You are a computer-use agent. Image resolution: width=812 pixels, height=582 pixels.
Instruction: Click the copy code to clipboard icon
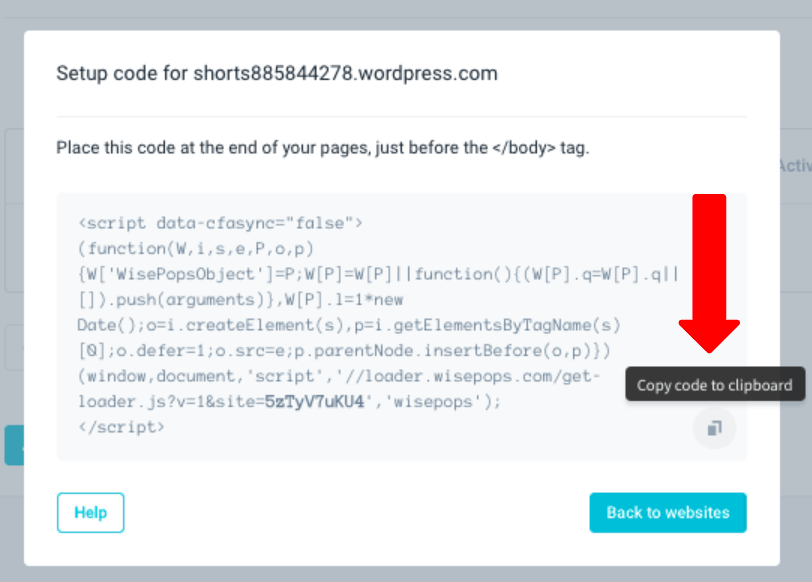[714, 428]
